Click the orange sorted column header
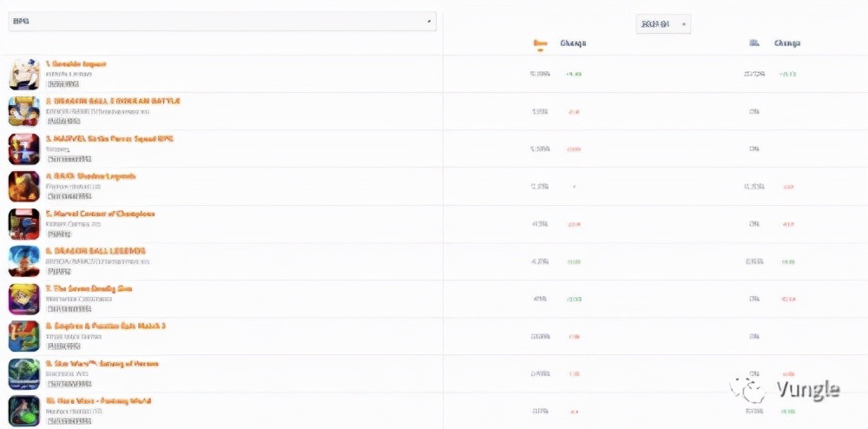 [540, 43]
